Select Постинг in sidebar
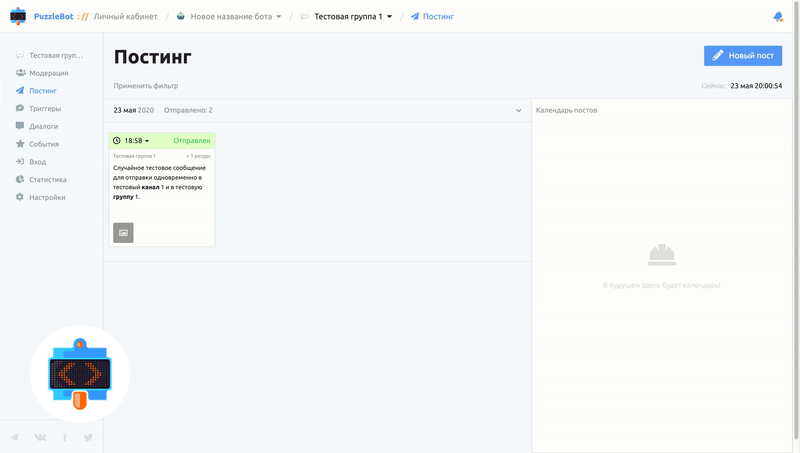The height and width of the screenshot is (453, 800). 43,91
